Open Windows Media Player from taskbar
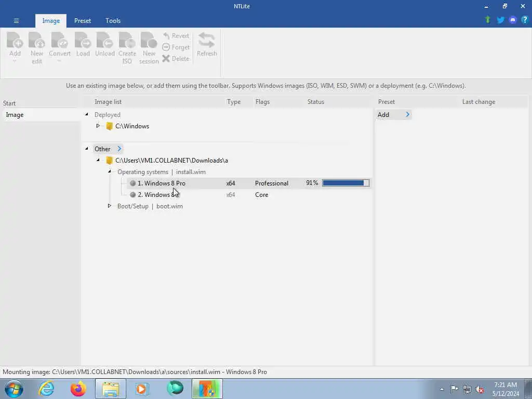Screen dimensions: 532x399 click(142, 389)
